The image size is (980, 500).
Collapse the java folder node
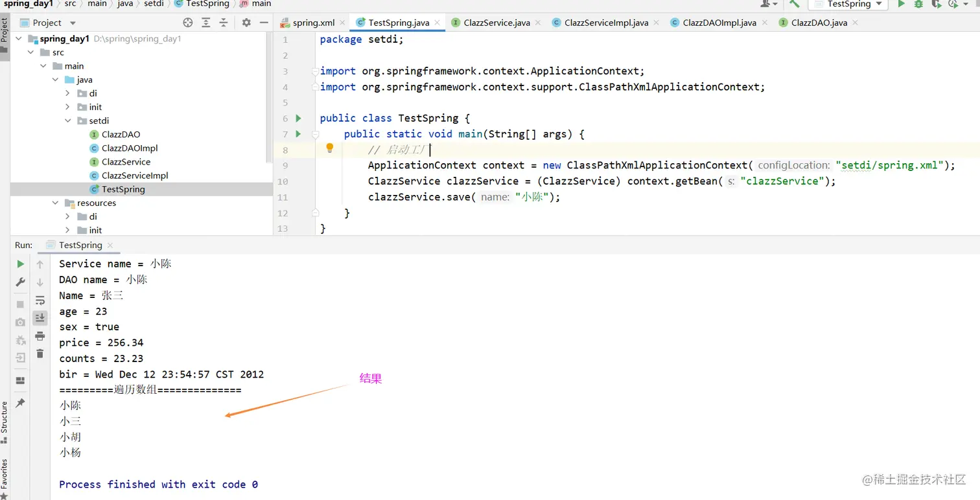[x=56, y=80]
